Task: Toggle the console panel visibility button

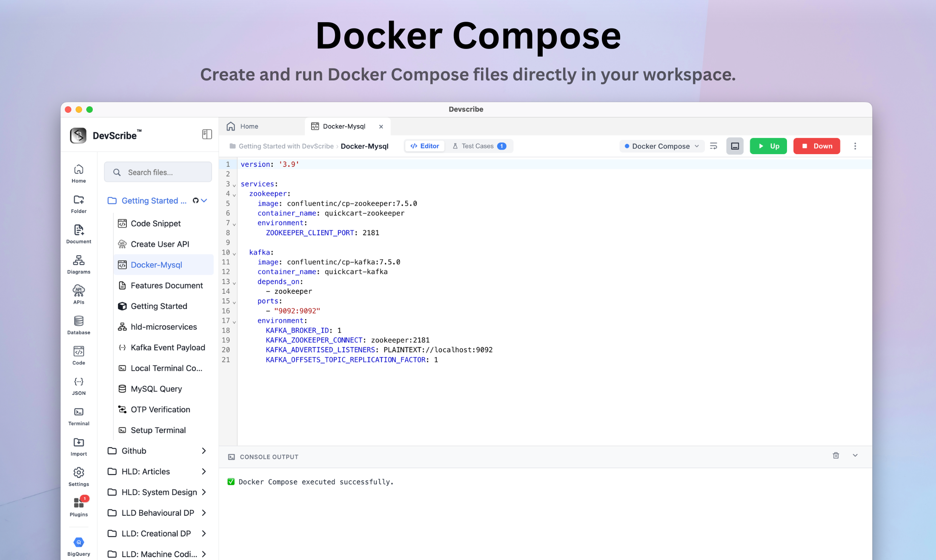Action: (x=735, y=146)
